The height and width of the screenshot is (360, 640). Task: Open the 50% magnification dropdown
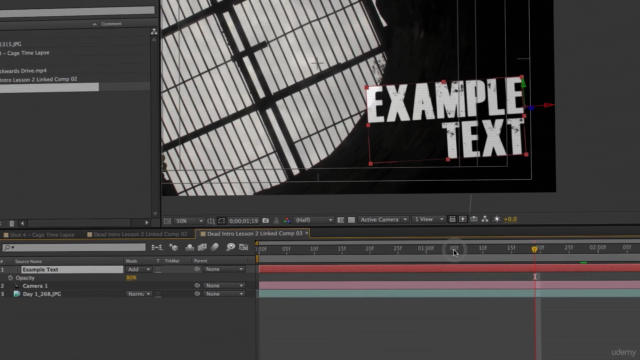point(189,221)
